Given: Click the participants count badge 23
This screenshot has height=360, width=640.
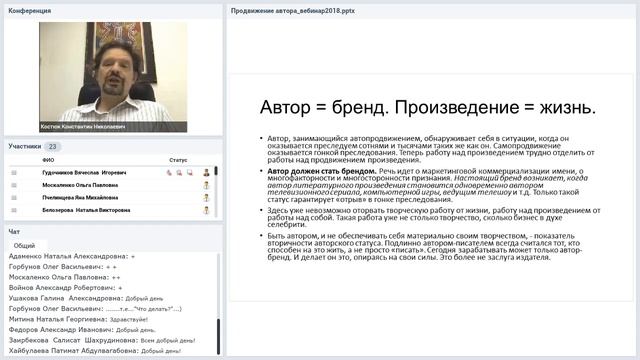Looking at the screenshot, I should 52,147.
